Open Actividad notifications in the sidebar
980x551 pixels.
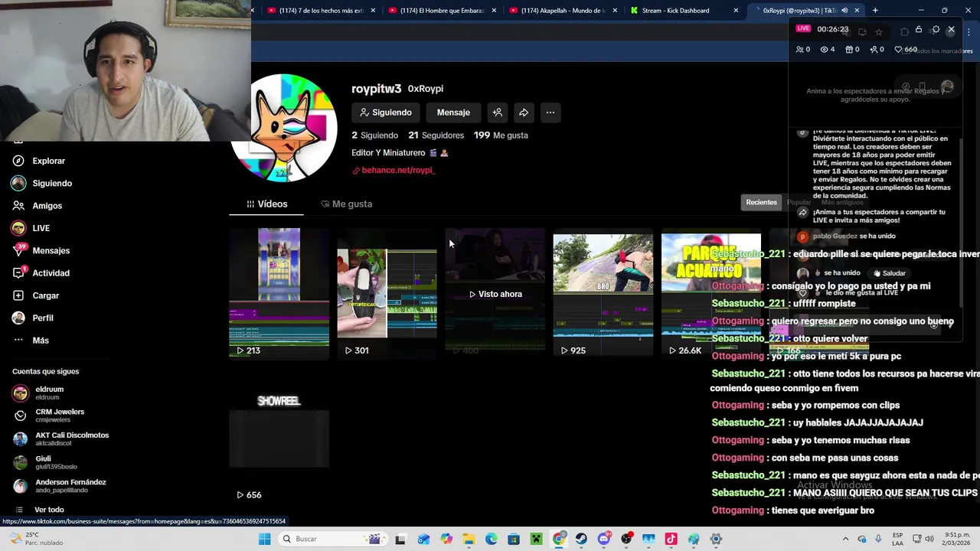[41, 273]
